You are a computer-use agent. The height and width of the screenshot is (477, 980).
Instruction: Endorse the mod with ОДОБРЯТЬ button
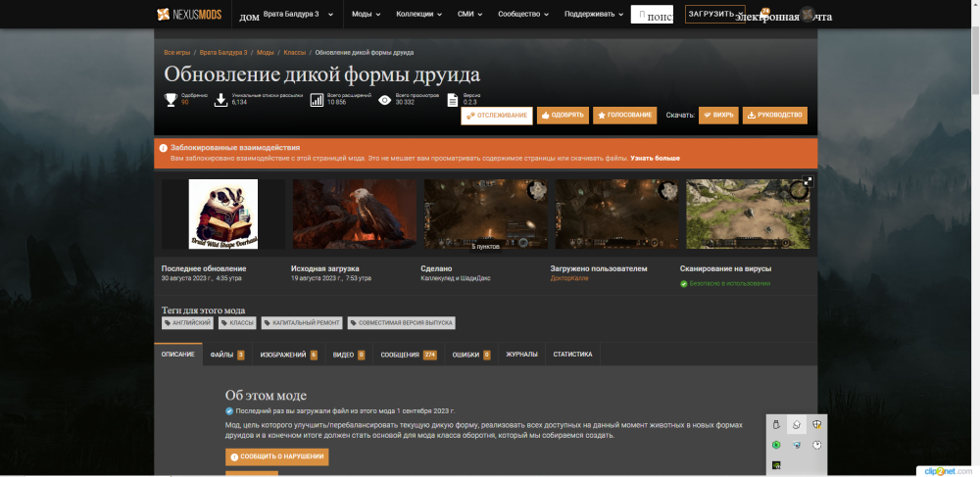(x=563, y=116)
